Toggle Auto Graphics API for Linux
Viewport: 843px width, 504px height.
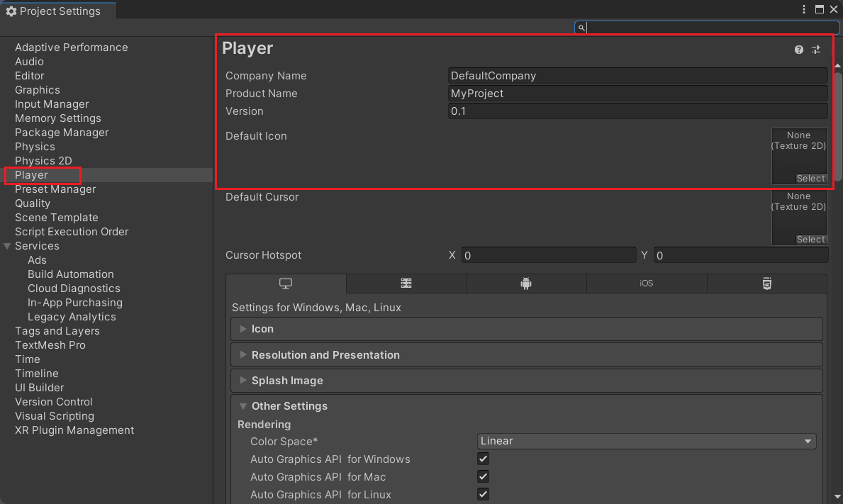[x=483, y=494]
